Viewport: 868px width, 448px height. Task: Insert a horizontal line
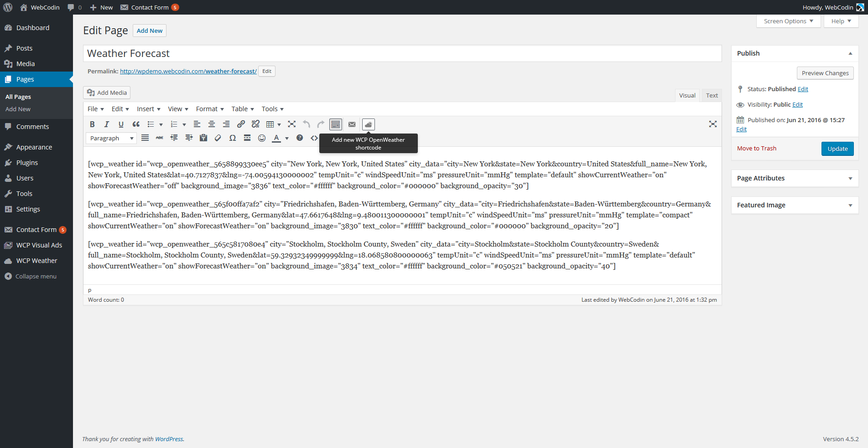pyautogui.click(x=247, y=138)
